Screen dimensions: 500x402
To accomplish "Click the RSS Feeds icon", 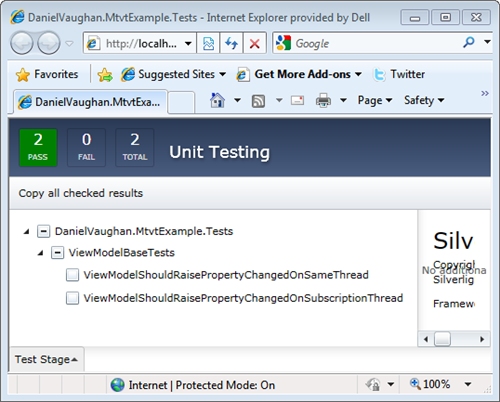I will click(x=258, y=101).
